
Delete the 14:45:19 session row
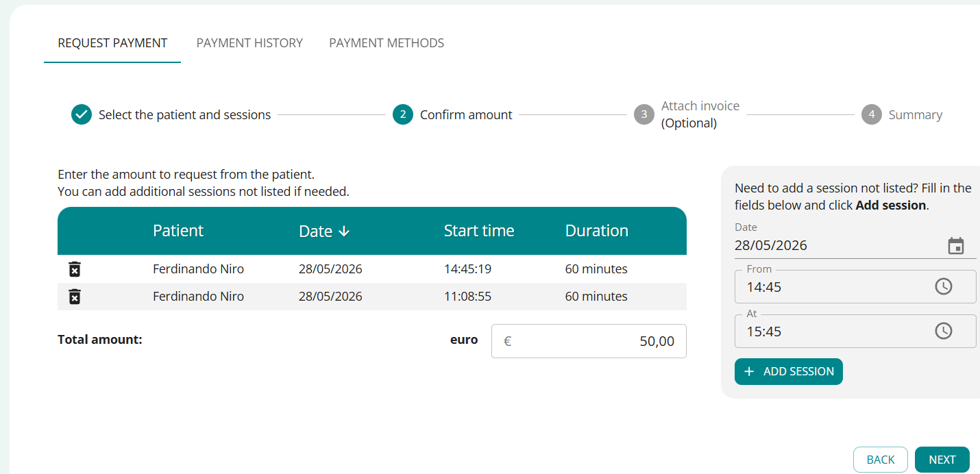point(75,269)
